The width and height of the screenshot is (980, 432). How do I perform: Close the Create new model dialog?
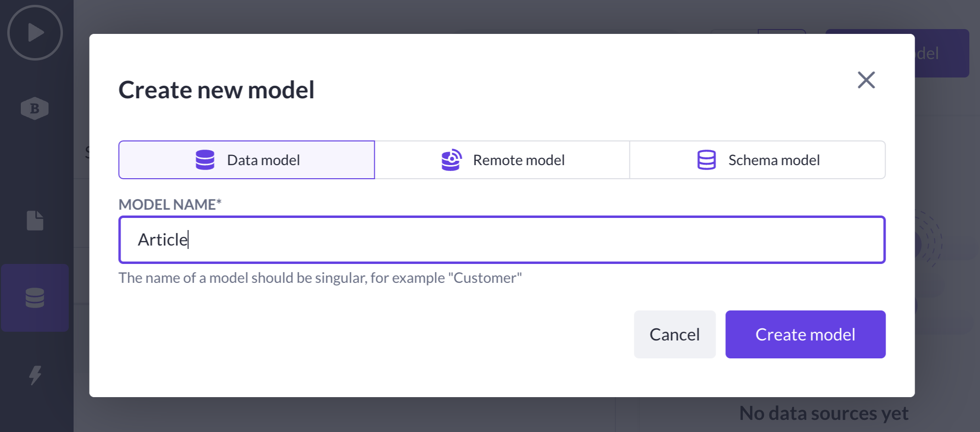click(866, 80)
